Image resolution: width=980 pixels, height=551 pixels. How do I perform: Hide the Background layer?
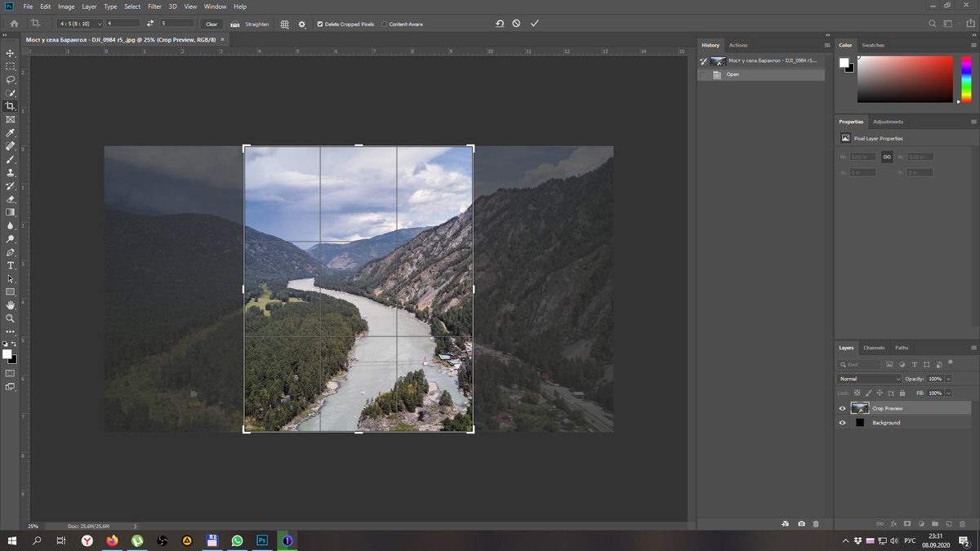(842, 422)
